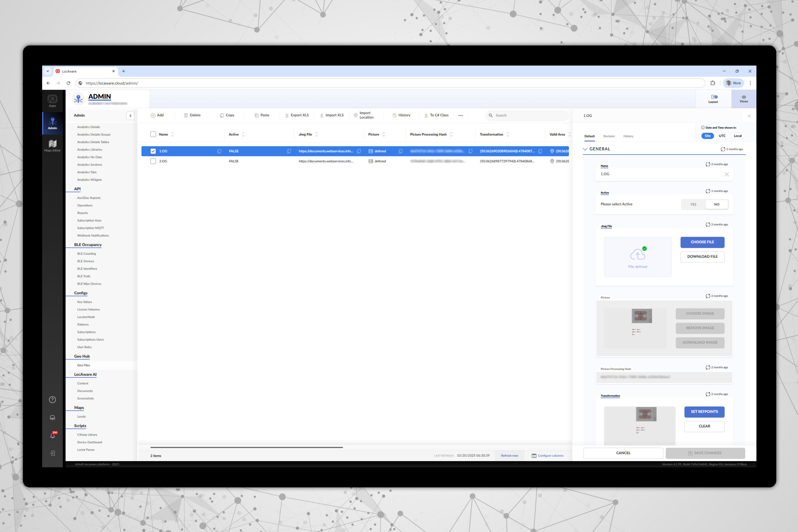Toggle the select-all header checkbox
The image size is (798, 532).
tap(153, 134)
